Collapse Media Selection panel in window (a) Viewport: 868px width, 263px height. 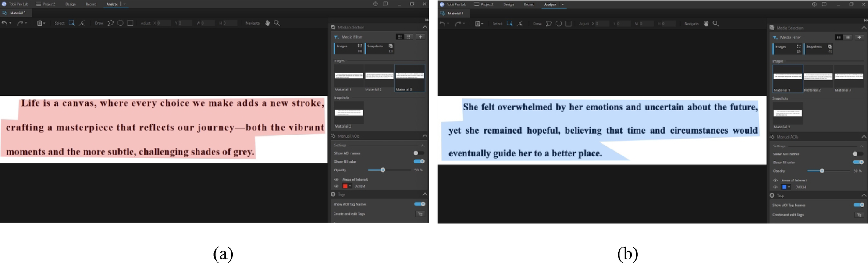pos(424,27)
